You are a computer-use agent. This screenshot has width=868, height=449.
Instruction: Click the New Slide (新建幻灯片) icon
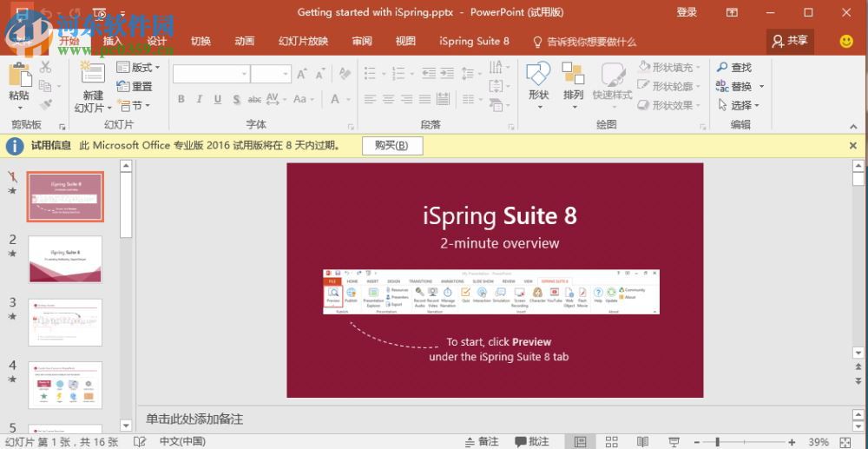click(x=93, y=73)
